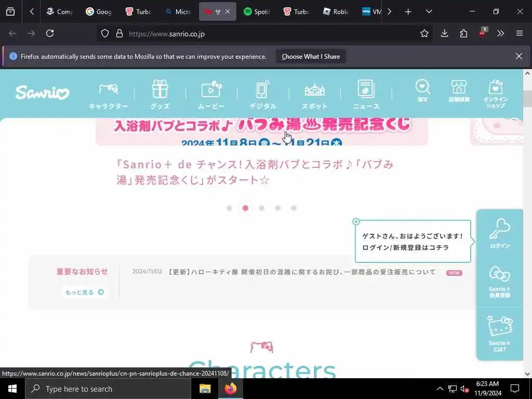
Task: Click the Choose What I Share button
Action: pyautogui.click(x=311, y=56)
